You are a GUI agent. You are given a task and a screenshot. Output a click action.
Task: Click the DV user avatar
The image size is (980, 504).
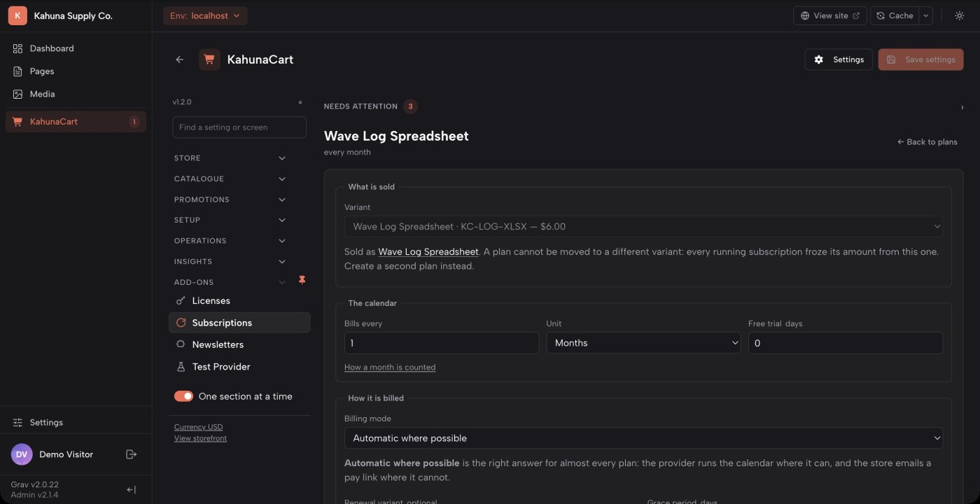tap(22, 454)
